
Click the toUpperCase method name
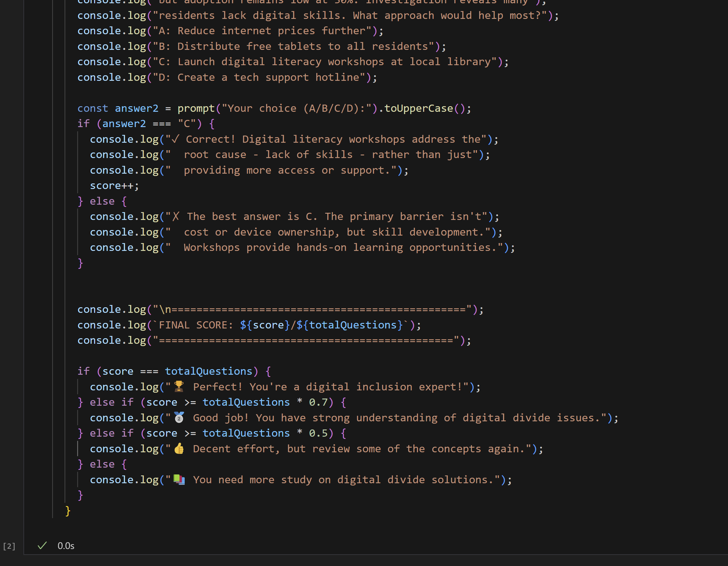coord(419,108)
